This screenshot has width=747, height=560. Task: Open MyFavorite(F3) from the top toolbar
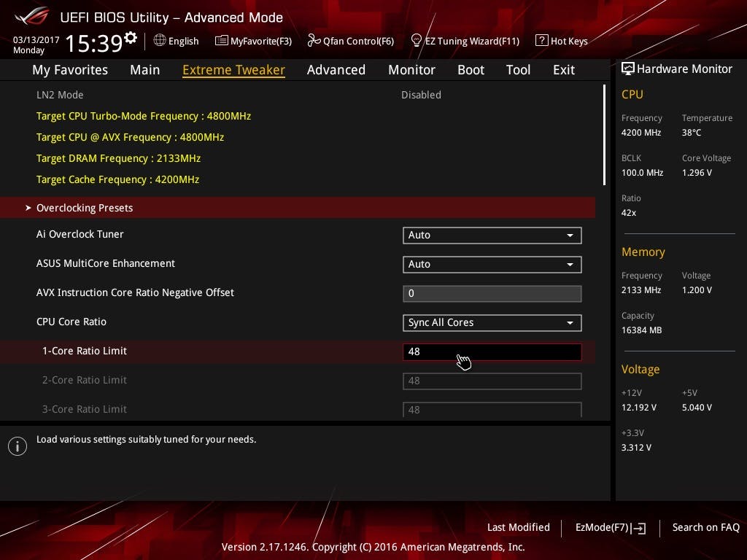(x=253, y=41)
